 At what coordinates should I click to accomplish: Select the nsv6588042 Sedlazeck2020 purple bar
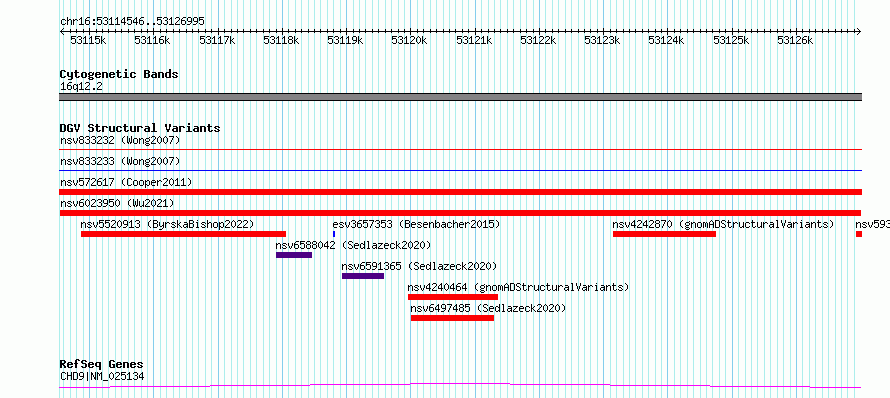294,255
